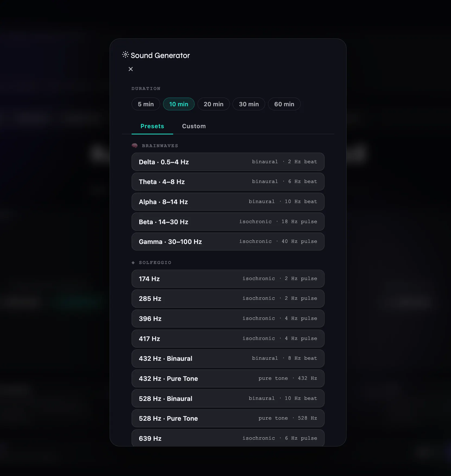The image size is (451, 476).
Task: Click the SOLFEGGIO section heading
Action: click(155, 263)
